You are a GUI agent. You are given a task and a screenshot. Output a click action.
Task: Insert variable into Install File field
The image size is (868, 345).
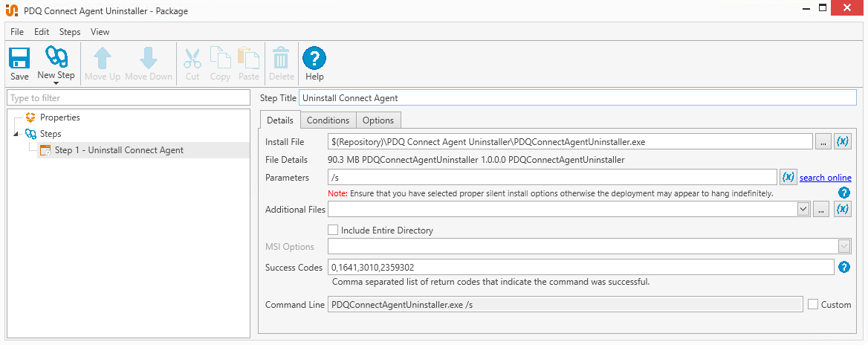click(843, 142)
